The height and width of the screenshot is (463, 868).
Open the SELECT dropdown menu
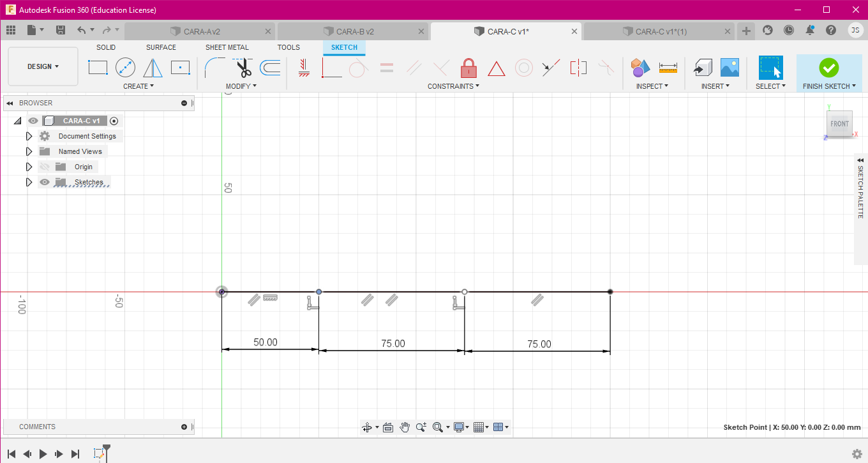[x=770, y=86]
